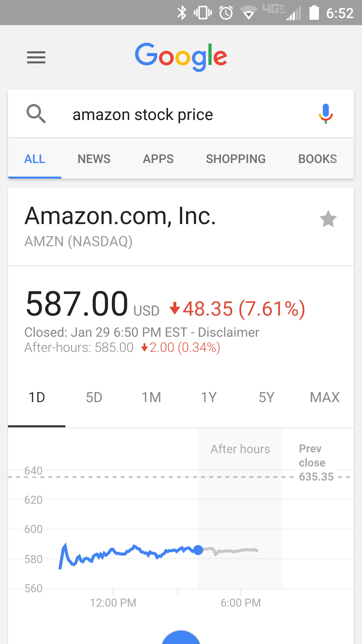Switch to the NEWS tab
362x644 pixels.
tap(94, 159)
